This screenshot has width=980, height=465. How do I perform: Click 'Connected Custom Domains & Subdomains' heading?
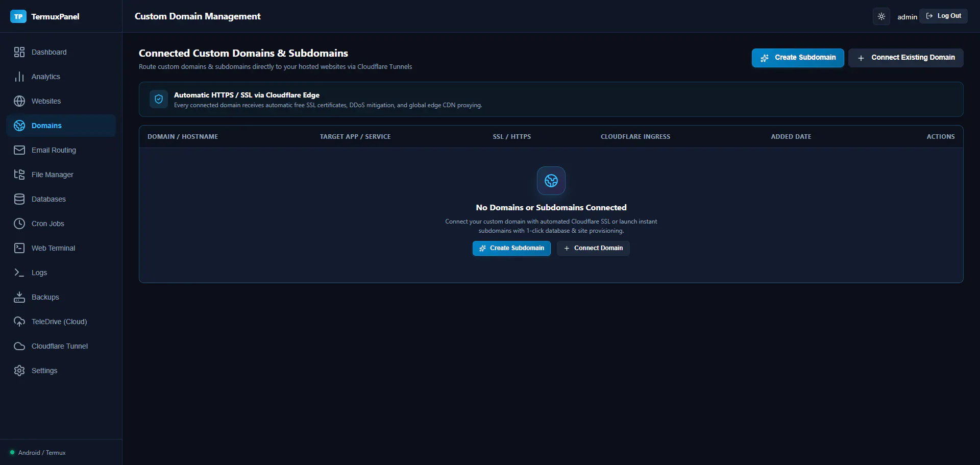243,53
